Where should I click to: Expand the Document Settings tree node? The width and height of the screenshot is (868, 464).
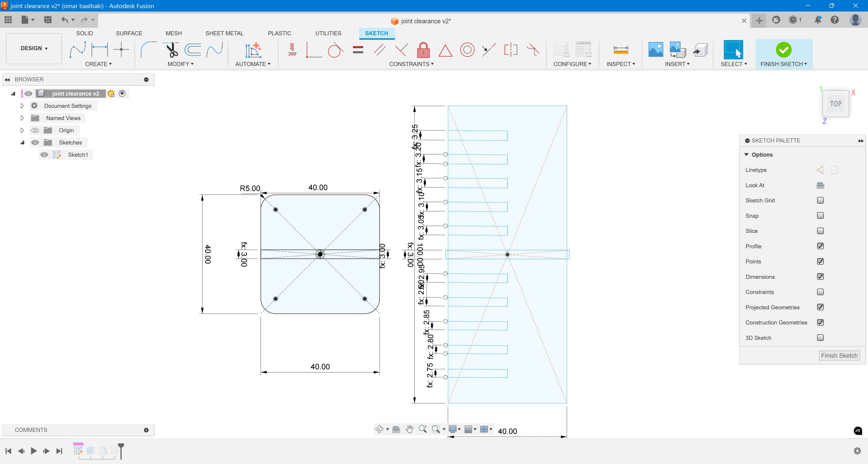22,106
